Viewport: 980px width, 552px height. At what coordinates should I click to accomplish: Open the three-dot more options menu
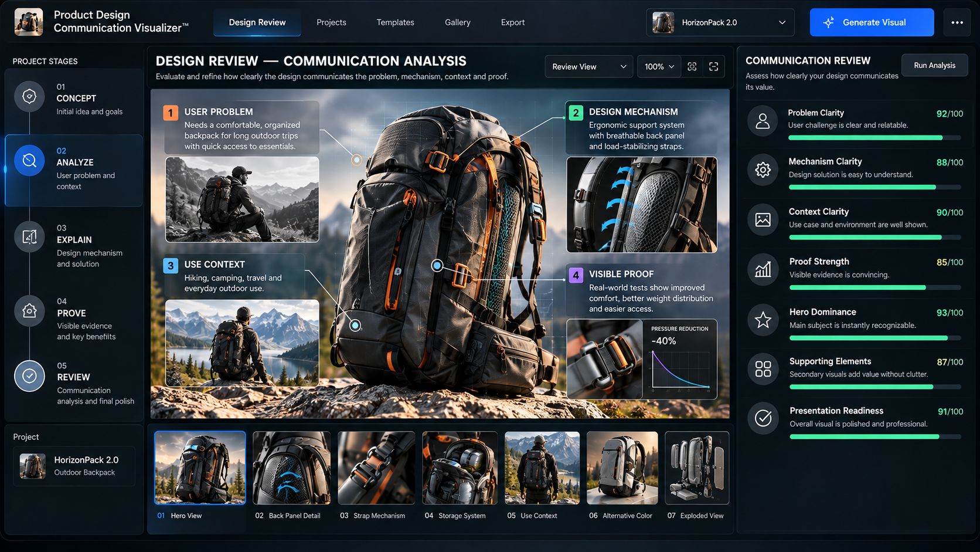[x=957, y=22]
